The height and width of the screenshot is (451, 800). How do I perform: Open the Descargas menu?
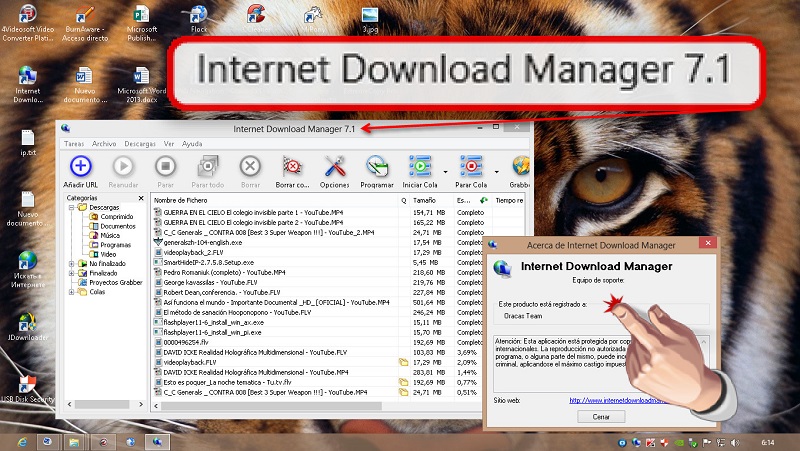pos(140,144)
